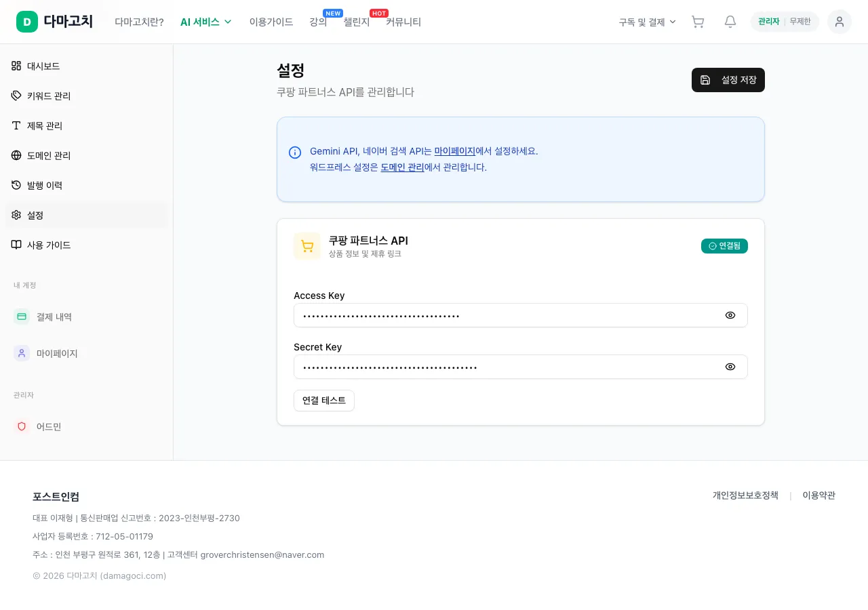
Task: Open notifications bell icon
Action: (x=730, y=22)
